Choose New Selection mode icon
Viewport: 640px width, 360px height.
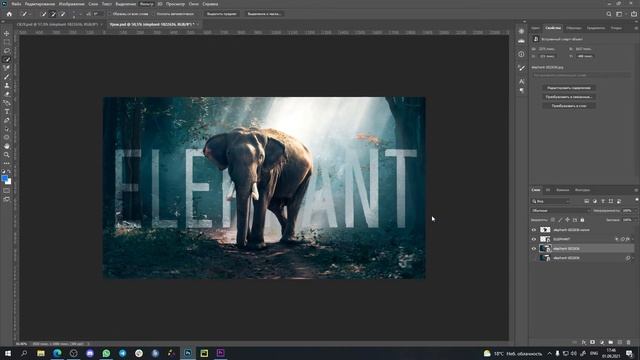[44, 14]
